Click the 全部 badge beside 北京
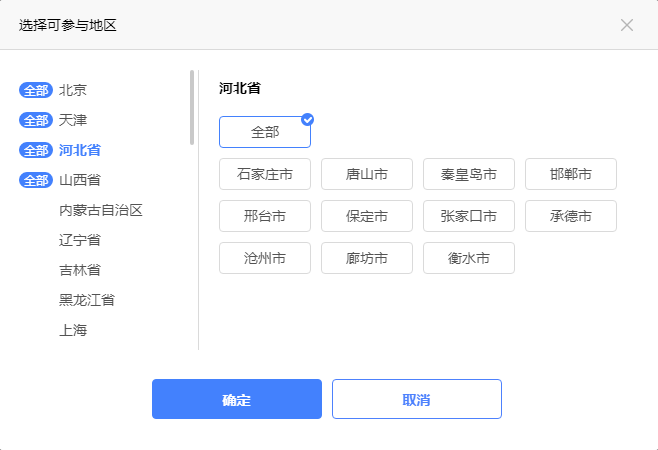The height and width of the screenshot is (450, 658). [x=35, y=90]
